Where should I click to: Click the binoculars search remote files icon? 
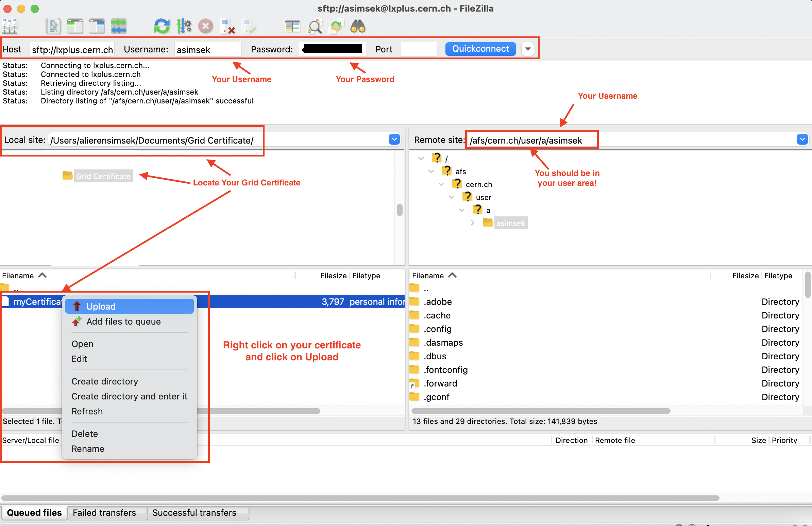coord(358,26)
